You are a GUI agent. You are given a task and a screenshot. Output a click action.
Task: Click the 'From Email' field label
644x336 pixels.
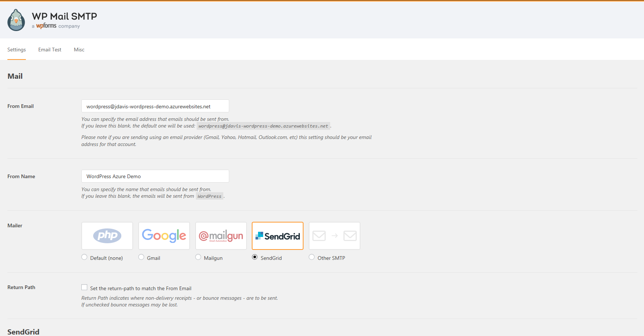click(x=21, y=106)
